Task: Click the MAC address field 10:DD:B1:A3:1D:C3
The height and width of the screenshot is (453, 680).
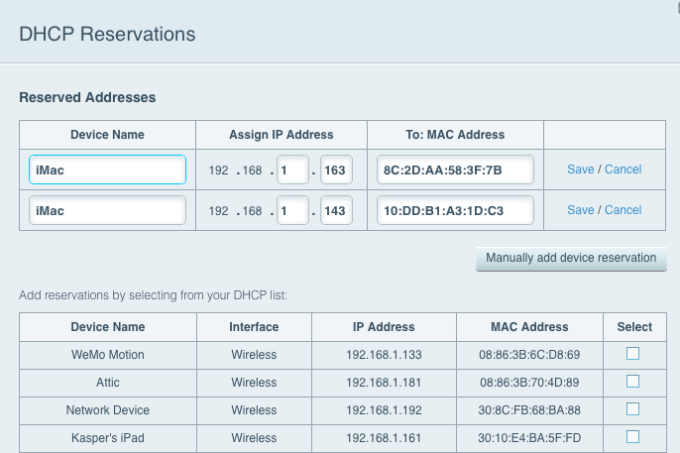Action: click(x=455, y=210)
